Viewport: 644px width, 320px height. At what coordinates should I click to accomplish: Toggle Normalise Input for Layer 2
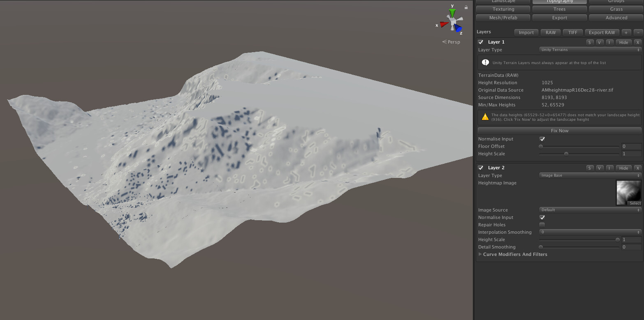click(x=542, y=217)
